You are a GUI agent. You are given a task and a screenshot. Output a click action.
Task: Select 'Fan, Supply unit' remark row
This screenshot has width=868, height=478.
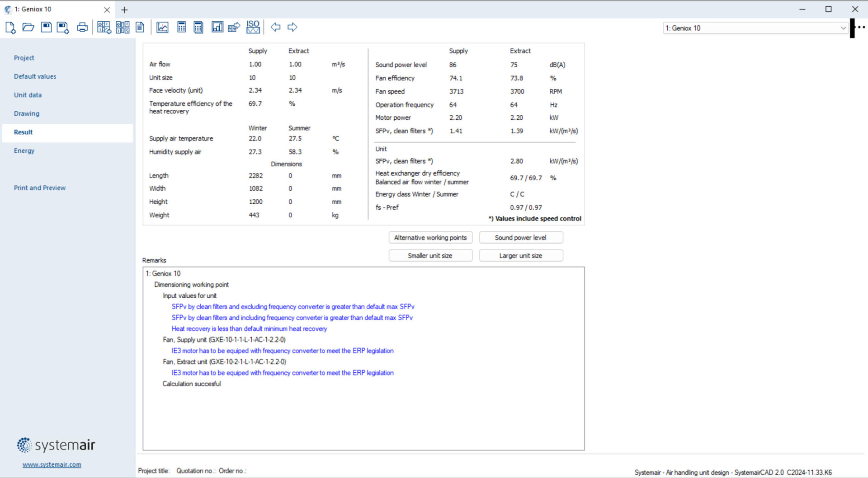pyautogui.click(x=224, y=340)
